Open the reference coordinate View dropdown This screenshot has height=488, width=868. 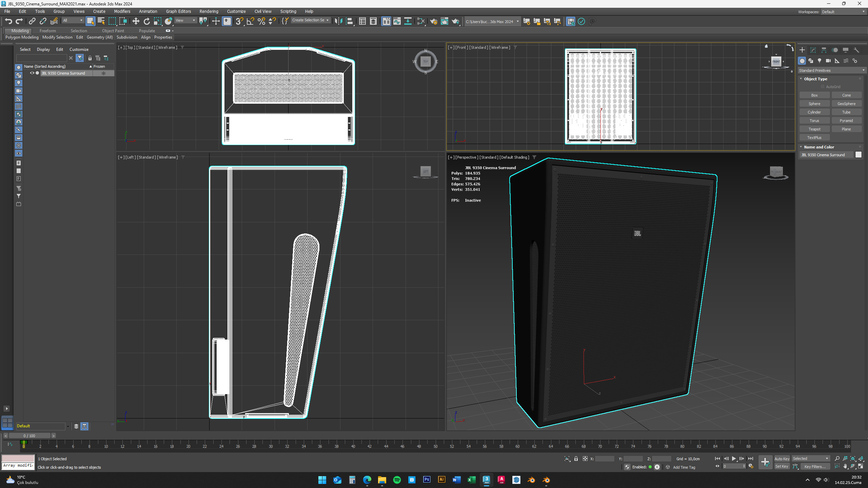pyautogui.click(x=185, y=21)
